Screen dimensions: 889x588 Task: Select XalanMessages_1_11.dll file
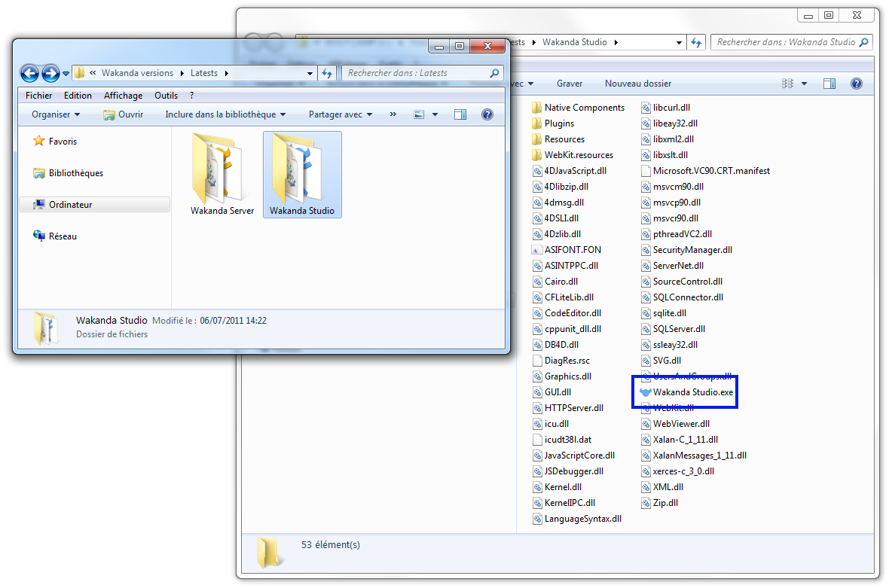pos(693,455)
